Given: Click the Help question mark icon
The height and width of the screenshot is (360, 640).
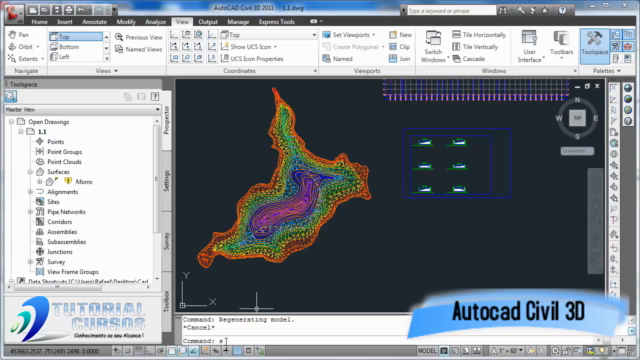Looking at the screenshot, I should coord(562,10).
